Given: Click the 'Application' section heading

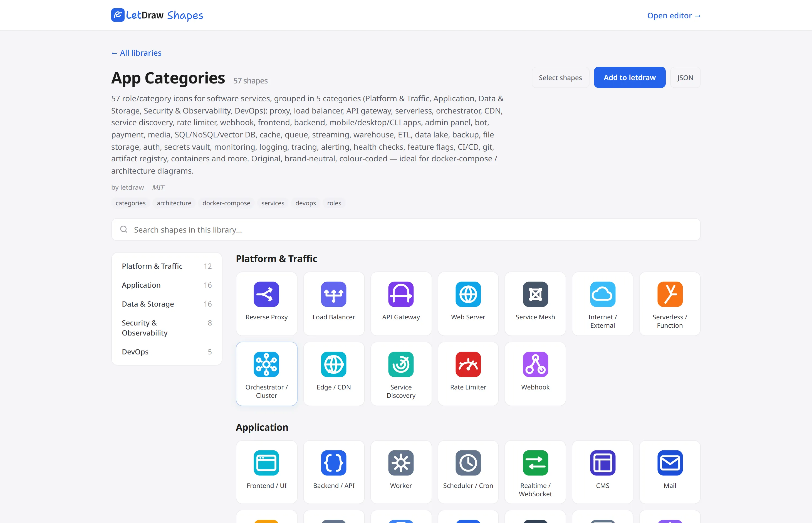Looking at the screenshot, I should coord(262,427).
